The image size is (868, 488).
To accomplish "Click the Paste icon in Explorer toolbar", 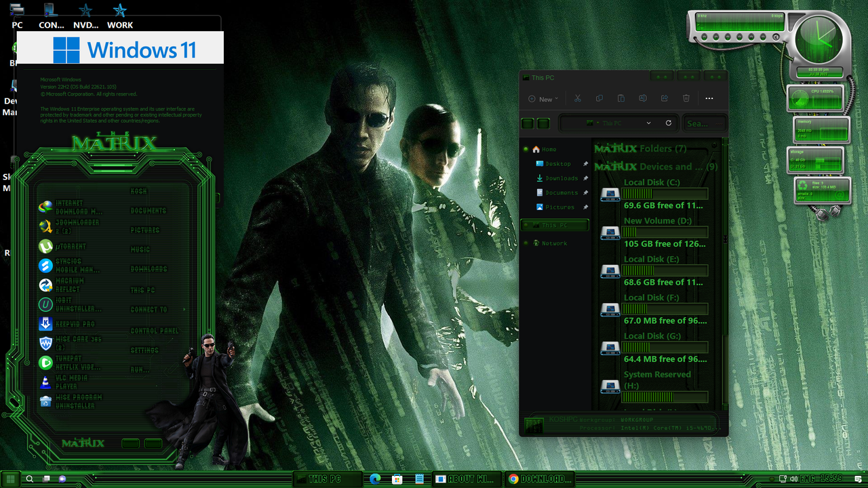I will (x=620, y=98).
